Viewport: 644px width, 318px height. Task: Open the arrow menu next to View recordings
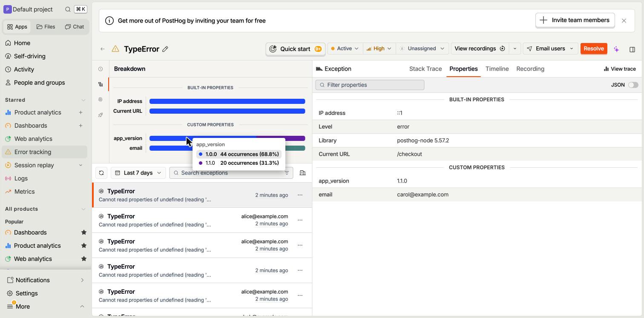[515, 49]
